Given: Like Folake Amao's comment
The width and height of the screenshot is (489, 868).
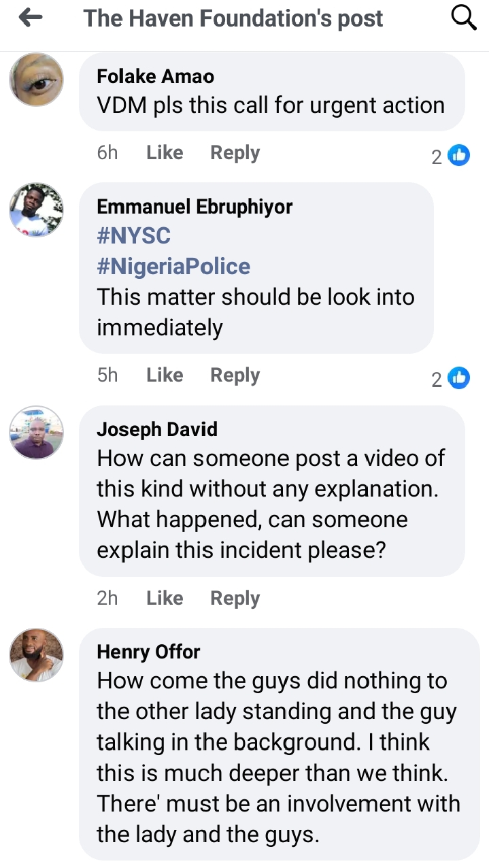Looking at the screenshot, I should (165, 153).
